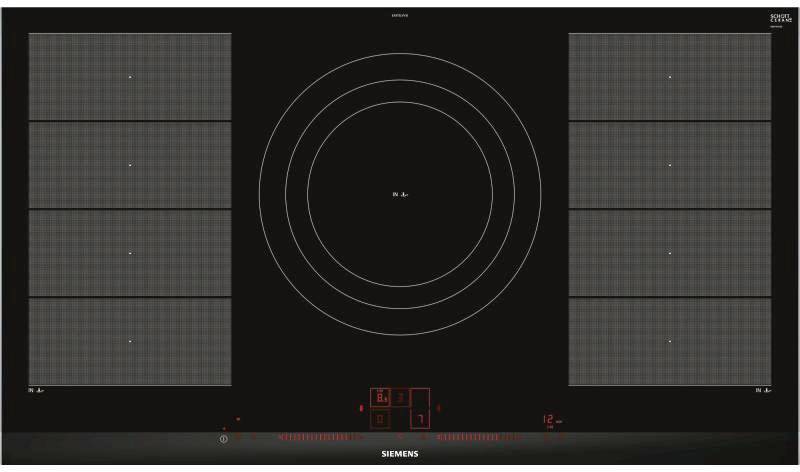Touch the topmost right flex cooking zone
Image resolution: width=800 pixels, height=472 pixels.
pyautogui.click(x=670, y=77)
